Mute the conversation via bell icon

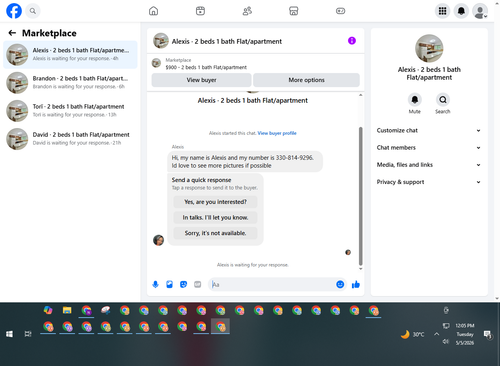point(415,99)
